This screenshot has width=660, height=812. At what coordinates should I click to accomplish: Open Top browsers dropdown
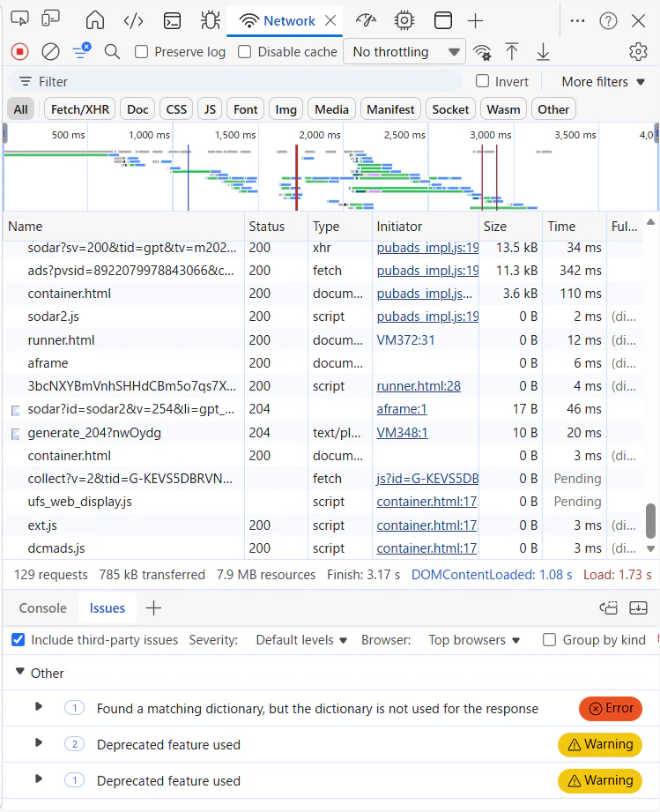pyautogui.click(x=474, y=640)
